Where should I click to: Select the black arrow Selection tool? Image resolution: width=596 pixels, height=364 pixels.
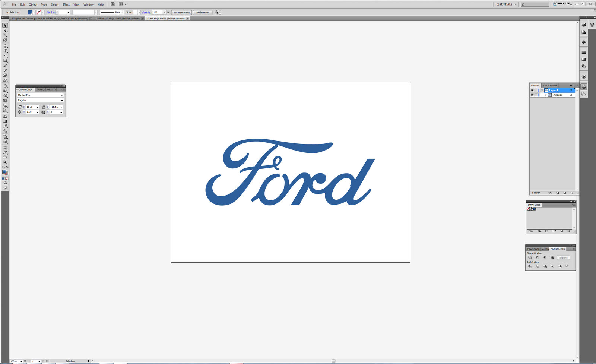pyautogui.click(x=5, y=25)
